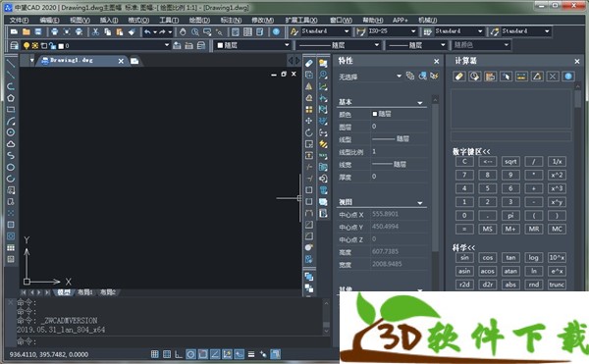Open the lineweight control dropdown
This screenshot has width=589, height=364.
[x=443, y=45]
